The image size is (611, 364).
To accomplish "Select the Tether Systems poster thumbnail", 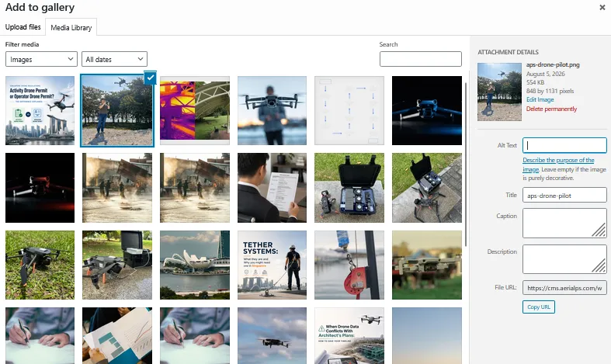I will pos(272,265).
